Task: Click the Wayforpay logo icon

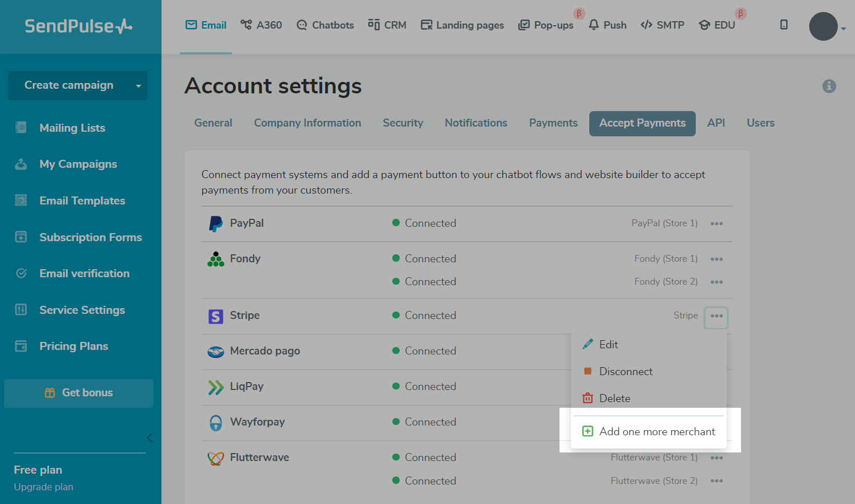Action: pos(215,423)
